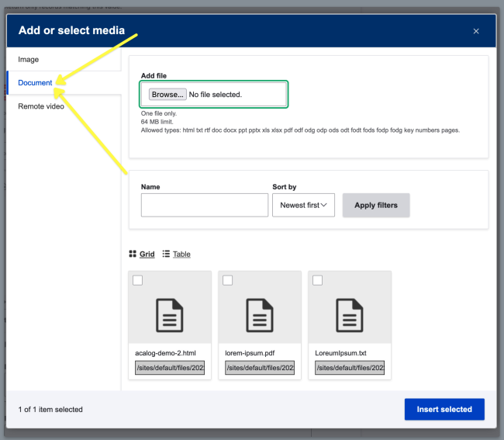The height and width of the screenshot is (440, 504).
Task: Click the document icon for lorem-ipsum.pdf
Action: click(x=260, y=315)
